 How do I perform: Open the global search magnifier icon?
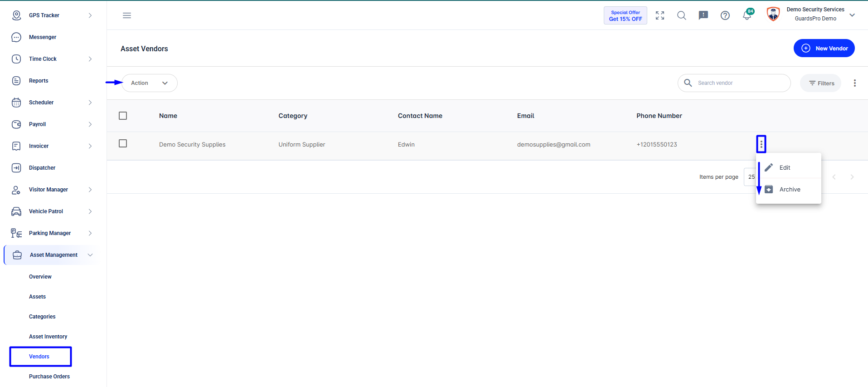click(682, 15)
